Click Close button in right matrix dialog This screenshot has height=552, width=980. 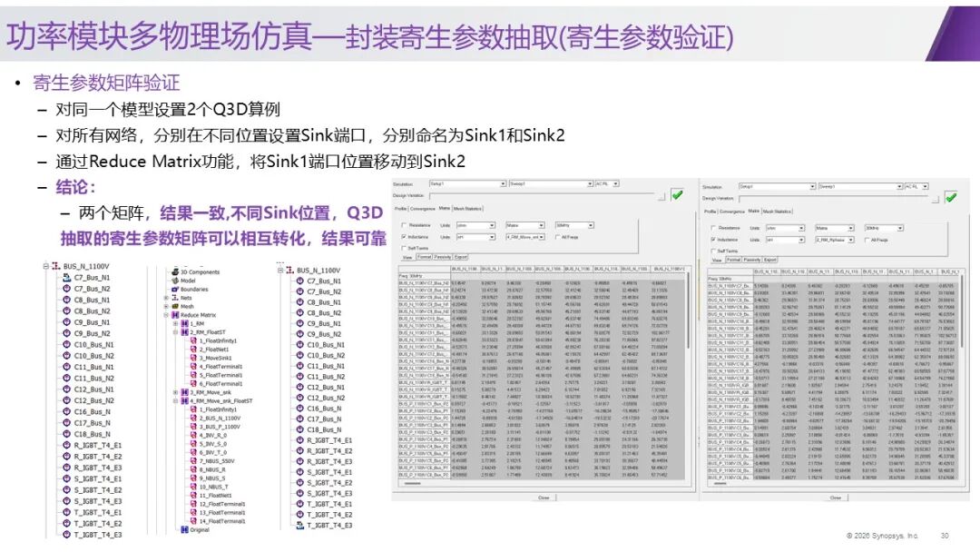(x=836, y=497)
